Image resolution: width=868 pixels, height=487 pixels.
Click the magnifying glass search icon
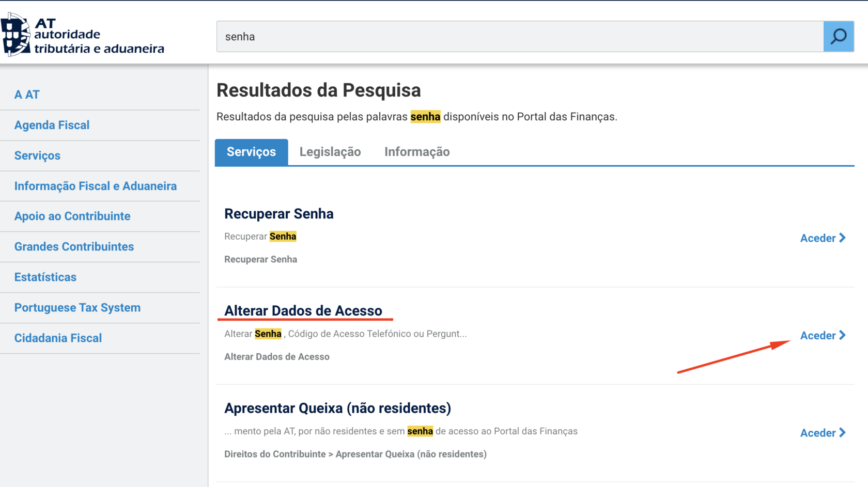pyautogui.click(x=838, y=37)
